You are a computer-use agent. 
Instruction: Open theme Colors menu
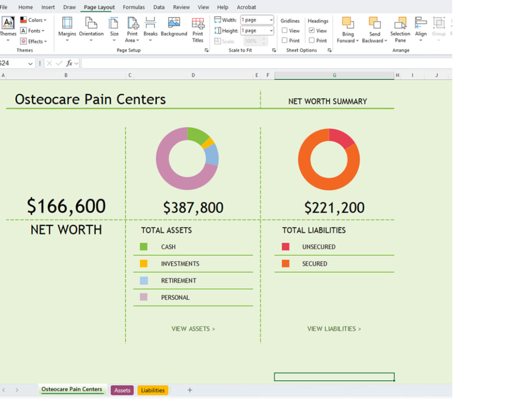tap(33, 20)
